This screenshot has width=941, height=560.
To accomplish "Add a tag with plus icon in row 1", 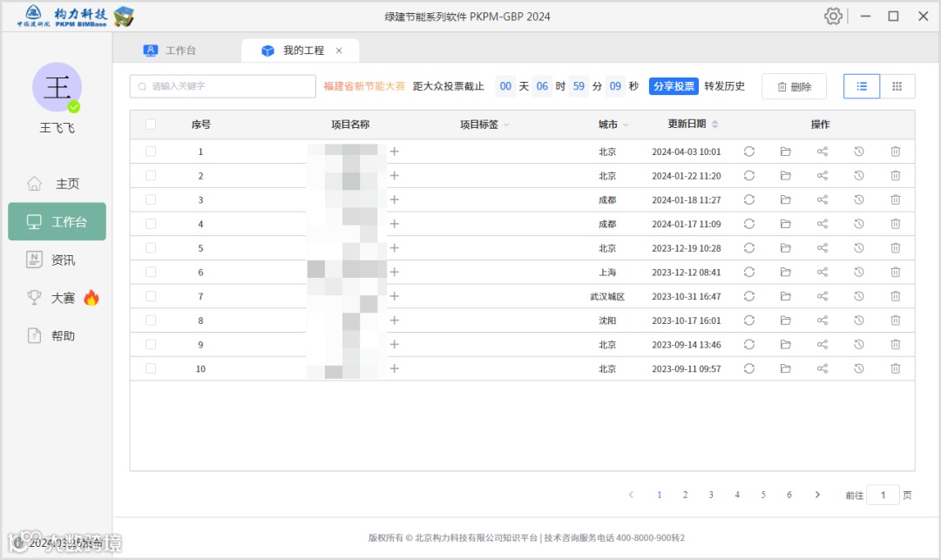I will 395,152.
